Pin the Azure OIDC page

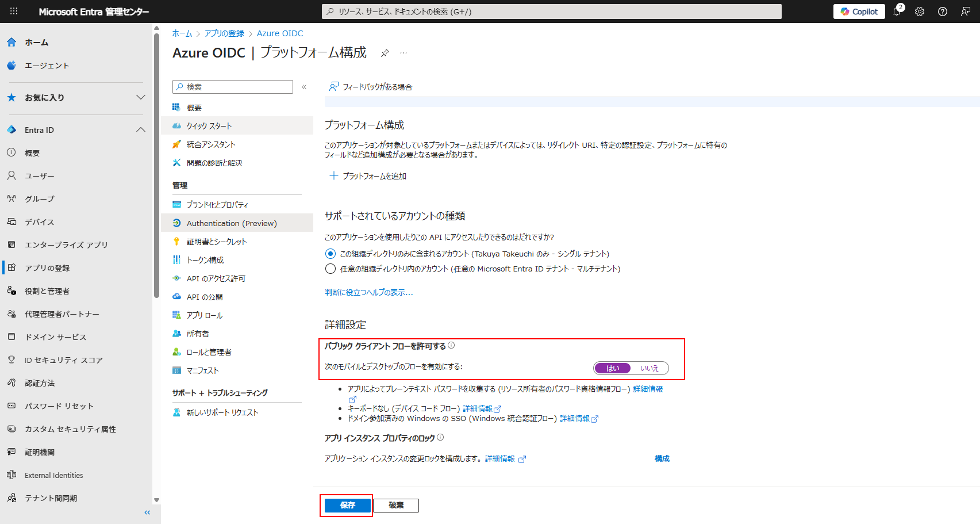point(385,53)
